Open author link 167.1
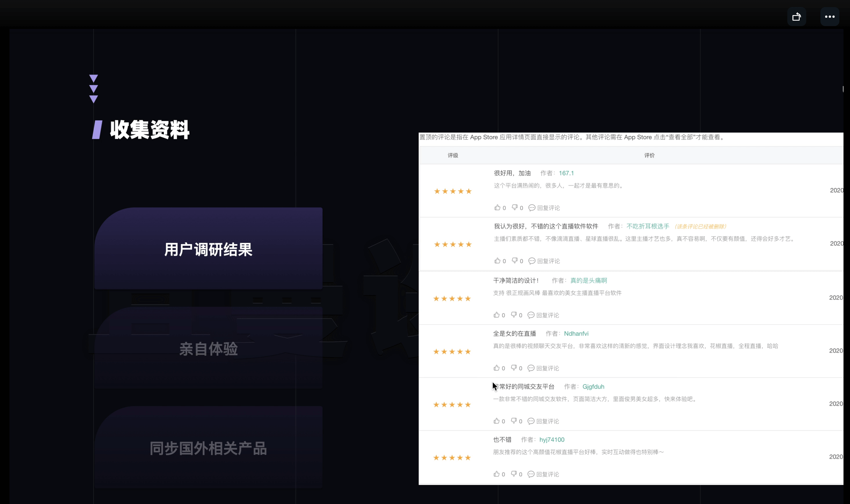850x504 pixels. pos(566,173)
